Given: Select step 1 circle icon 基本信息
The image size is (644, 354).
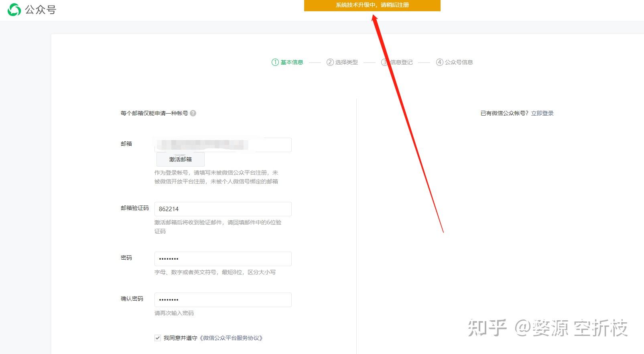Looking at the screenshot, I should [x=275, y=62].
